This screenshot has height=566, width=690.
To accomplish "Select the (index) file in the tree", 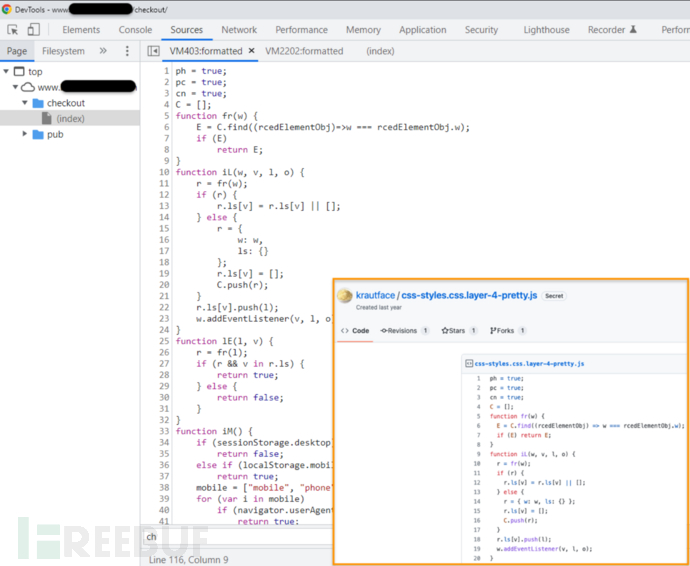I will pyautogui.click(x=70, y=118).
